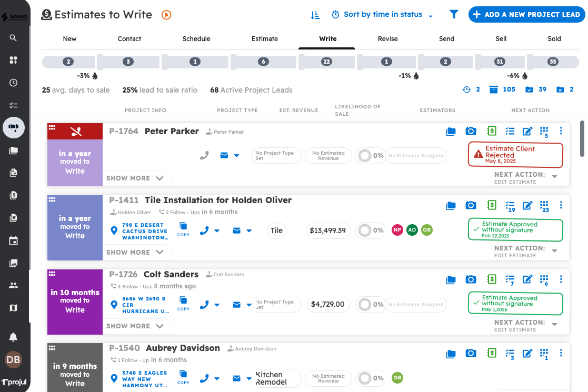Open the estimate dollar icon for Colt Sanders
Screen dimensions: 588x392
pyautogui.click(x=492, y=279)
